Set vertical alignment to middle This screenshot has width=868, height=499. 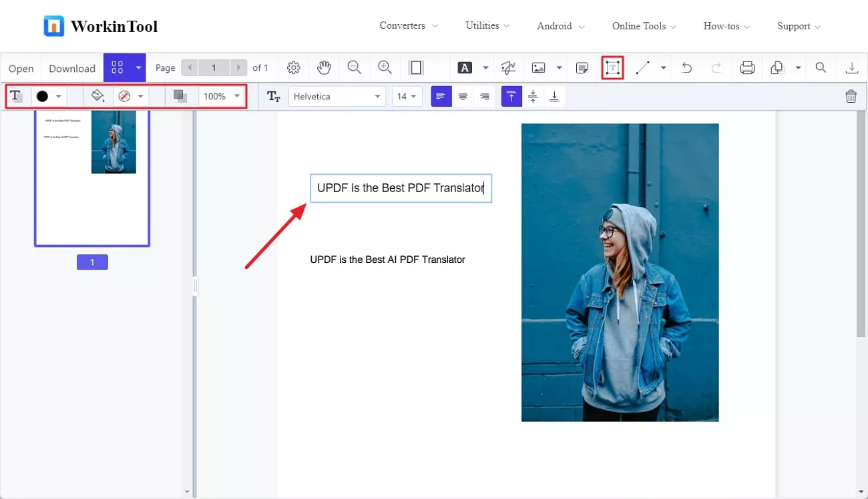point(533,97)
